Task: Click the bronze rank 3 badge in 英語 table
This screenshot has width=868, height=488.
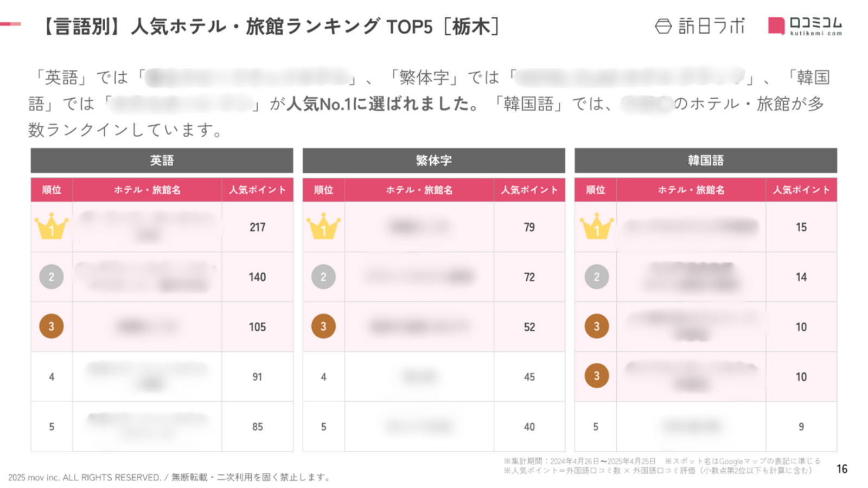Action: click(52, 326)
